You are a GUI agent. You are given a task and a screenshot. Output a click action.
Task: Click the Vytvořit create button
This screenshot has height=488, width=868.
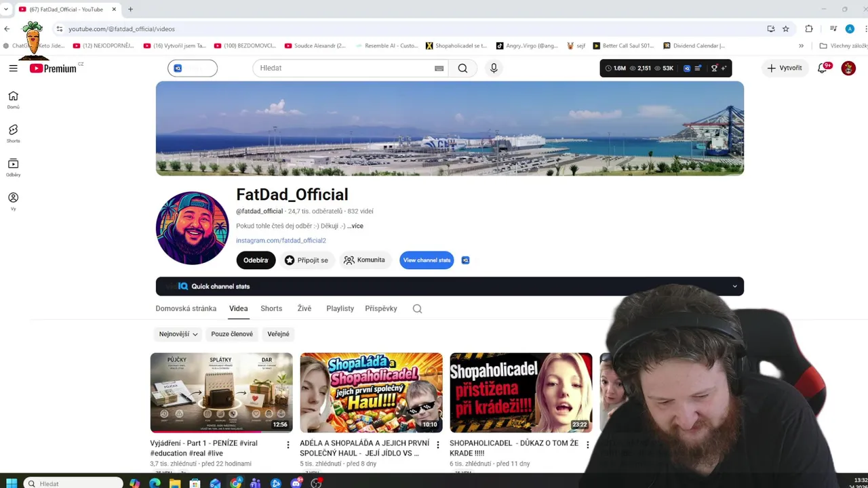(x=785, y=68)
